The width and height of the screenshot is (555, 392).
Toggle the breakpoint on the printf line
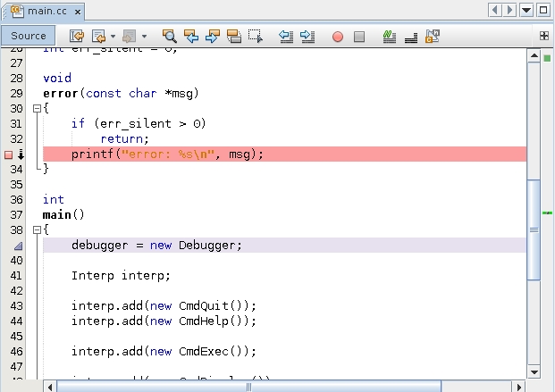tap(9, 154)
